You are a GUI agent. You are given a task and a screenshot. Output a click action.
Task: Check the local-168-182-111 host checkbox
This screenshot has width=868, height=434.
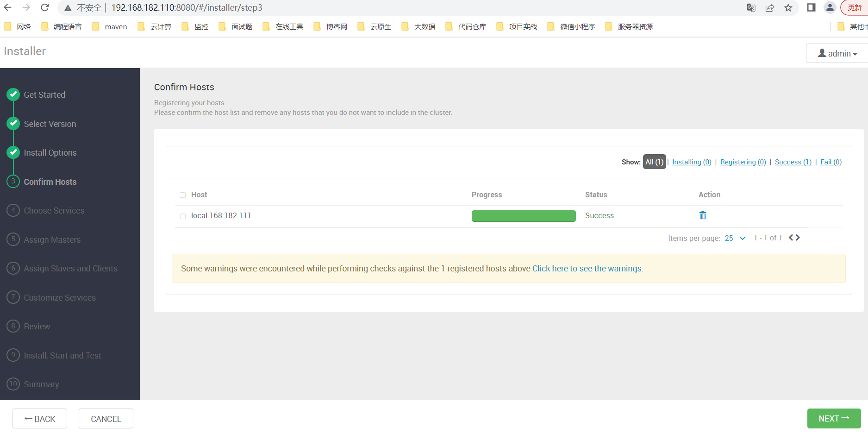pyautogui.click(x=183, y=216)
